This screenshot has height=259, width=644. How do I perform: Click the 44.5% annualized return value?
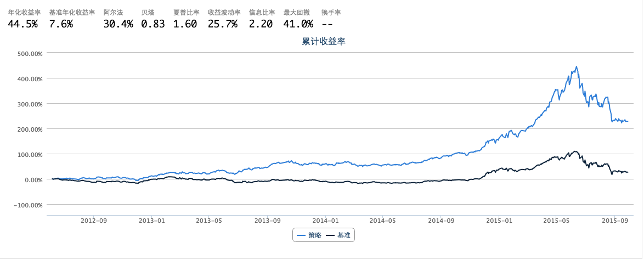tap(22, 24)
